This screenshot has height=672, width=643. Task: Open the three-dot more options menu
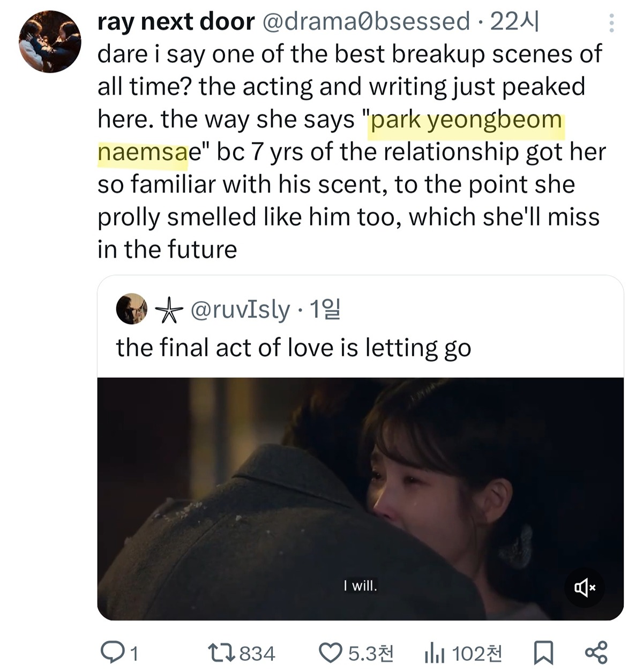tap(611, 23)
